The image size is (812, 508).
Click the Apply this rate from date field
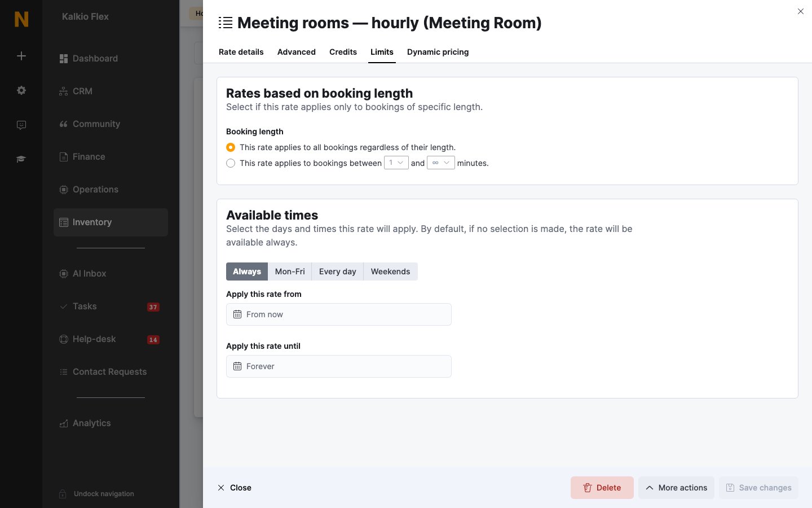[339, 314]
